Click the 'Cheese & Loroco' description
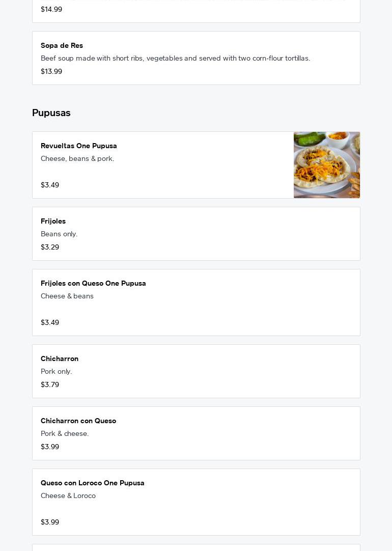Viewport: 392px width, 551px height. [x=68, y=496]
